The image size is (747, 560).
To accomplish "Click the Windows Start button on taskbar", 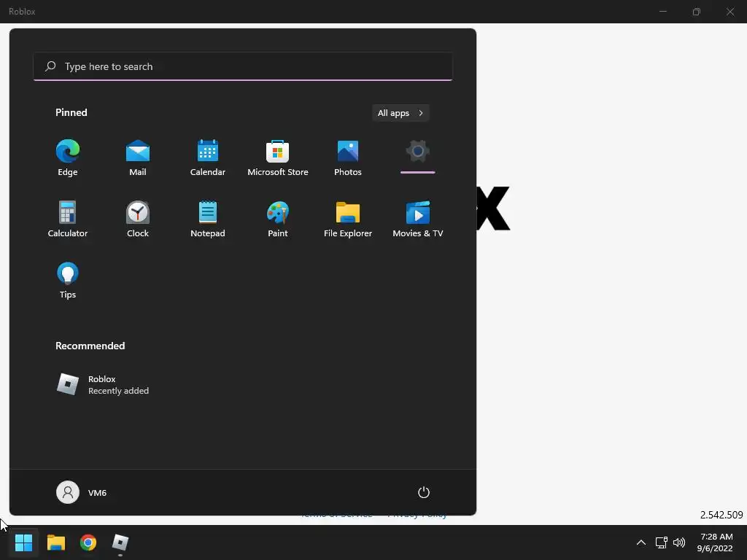I will [x=23, y=542].
